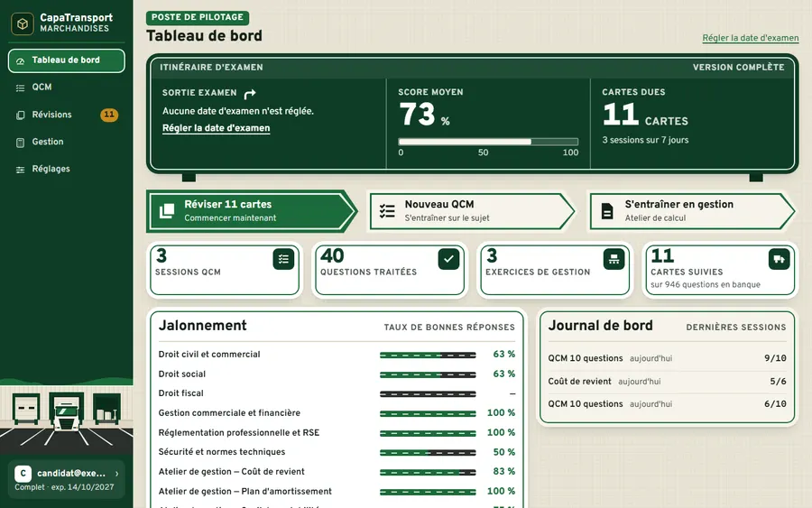Click the Révisions cards icon in sidebar
Viewport: 812px width, 508px height.
pos(20,115)
